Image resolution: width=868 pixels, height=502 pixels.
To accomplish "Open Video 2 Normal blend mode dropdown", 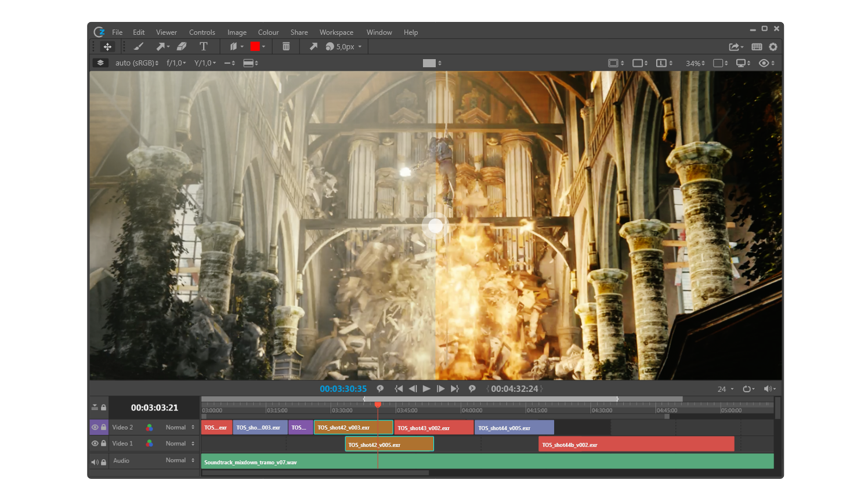I will (180, 427).
